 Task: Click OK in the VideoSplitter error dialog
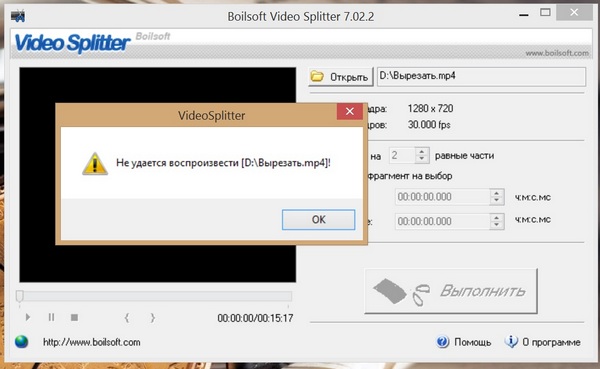(x=318, y=220)
